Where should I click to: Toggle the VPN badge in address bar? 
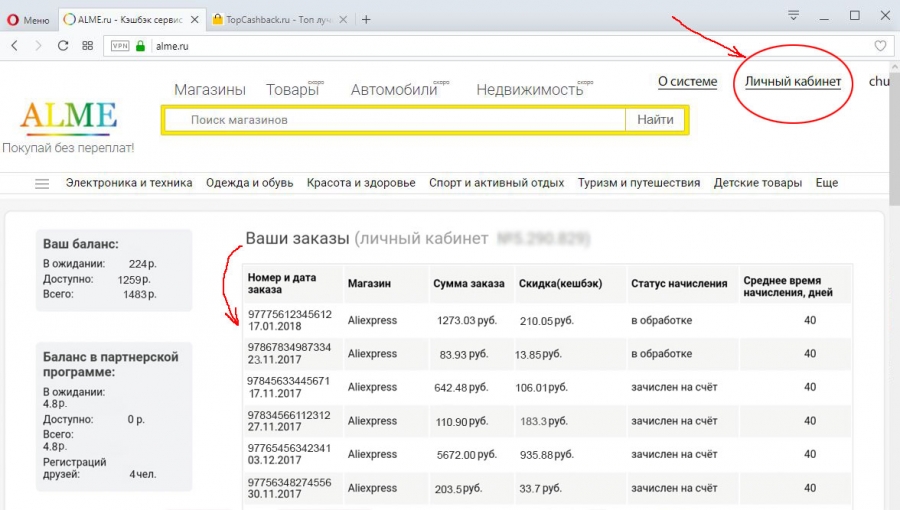[x=120, y=46]
